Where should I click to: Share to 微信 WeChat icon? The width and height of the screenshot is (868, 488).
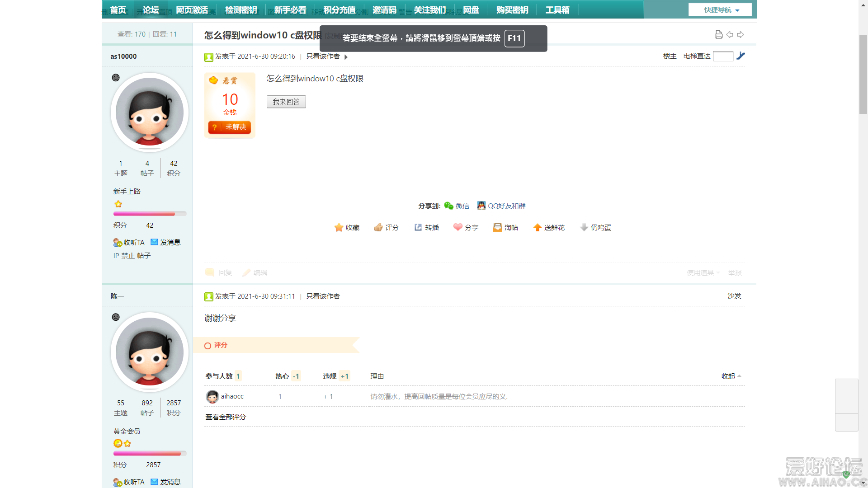[449, 206]
